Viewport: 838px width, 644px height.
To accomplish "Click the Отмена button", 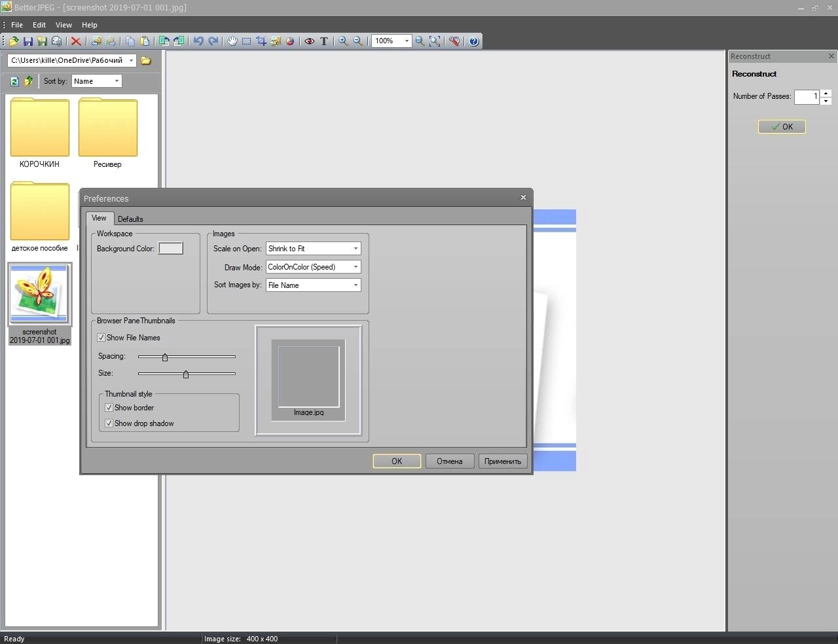I will (x=450, y=461).
